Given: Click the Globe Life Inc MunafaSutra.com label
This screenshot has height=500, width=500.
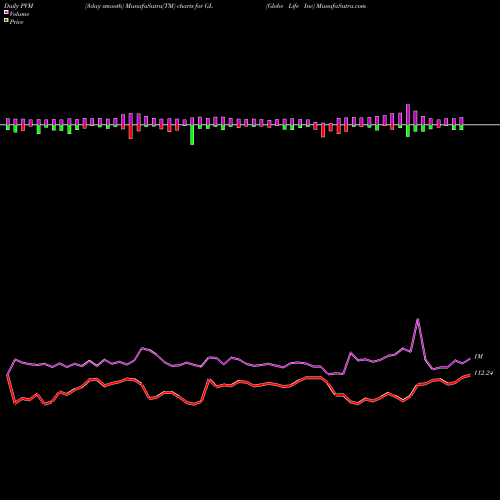Looking at the screenshot, I should tap(316, 6).
